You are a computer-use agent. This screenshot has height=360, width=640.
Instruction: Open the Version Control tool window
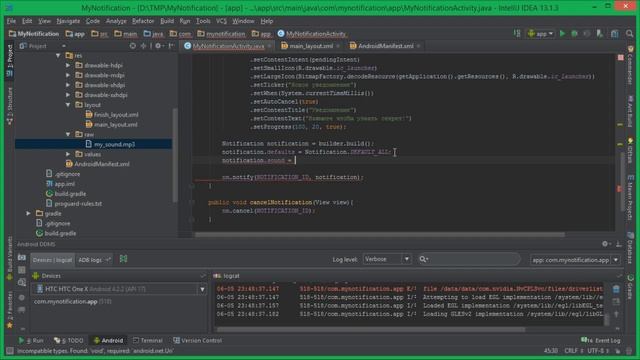click(198, 340)
